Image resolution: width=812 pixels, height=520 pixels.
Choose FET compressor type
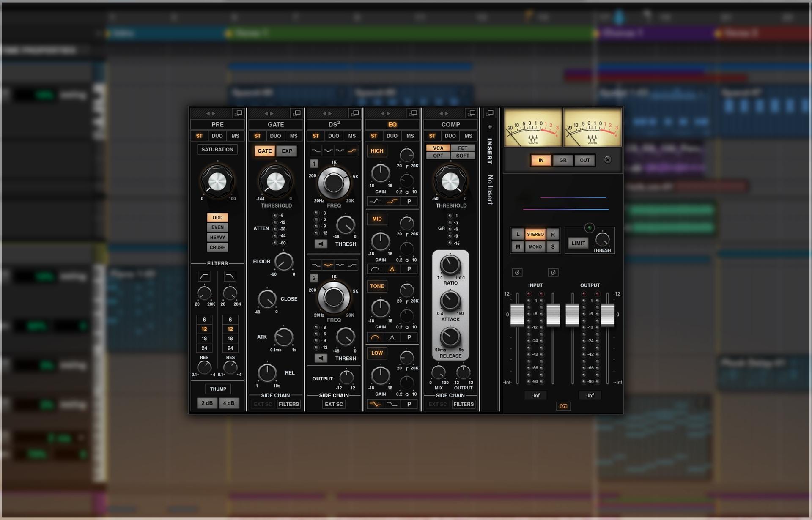(463, 148)
